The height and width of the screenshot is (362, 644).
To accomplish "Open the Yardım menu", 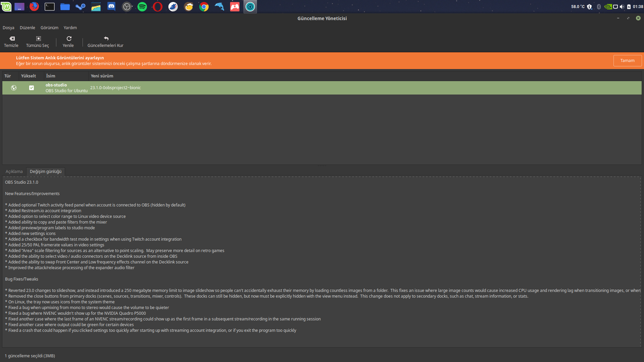I will (x=70, y=28).
